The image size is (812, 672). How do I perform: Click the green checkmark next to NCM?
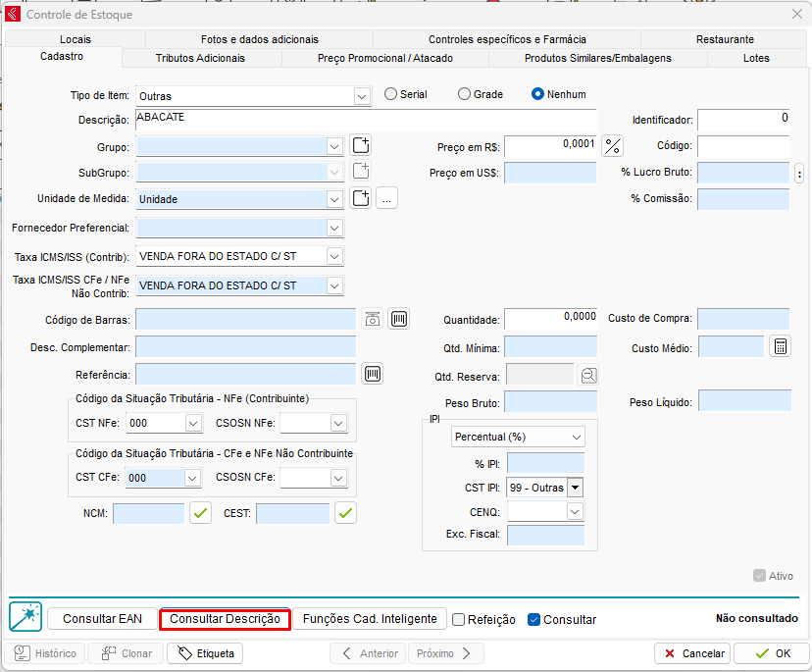tap(200, 513)
